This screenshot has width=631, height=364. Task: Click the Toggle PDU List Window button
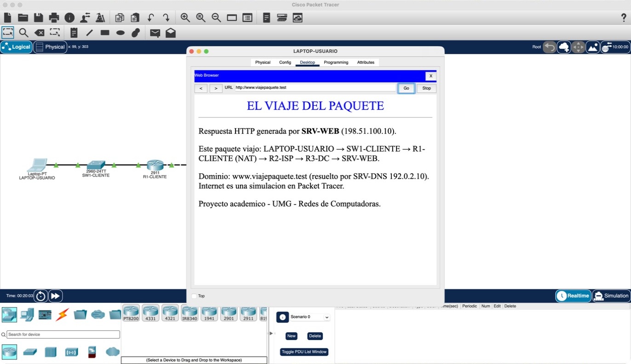click(304, 352)
